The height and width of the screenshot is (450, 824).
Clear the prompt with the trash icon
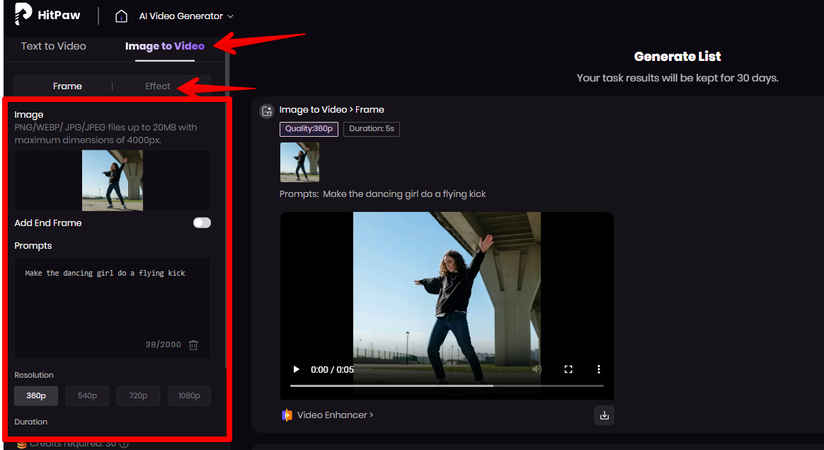(x=193, y=345)
